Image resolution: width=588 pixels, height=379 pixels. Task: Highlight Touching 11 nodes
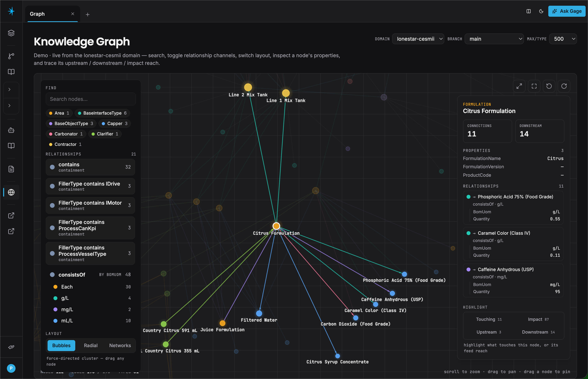tap(489, 319)
